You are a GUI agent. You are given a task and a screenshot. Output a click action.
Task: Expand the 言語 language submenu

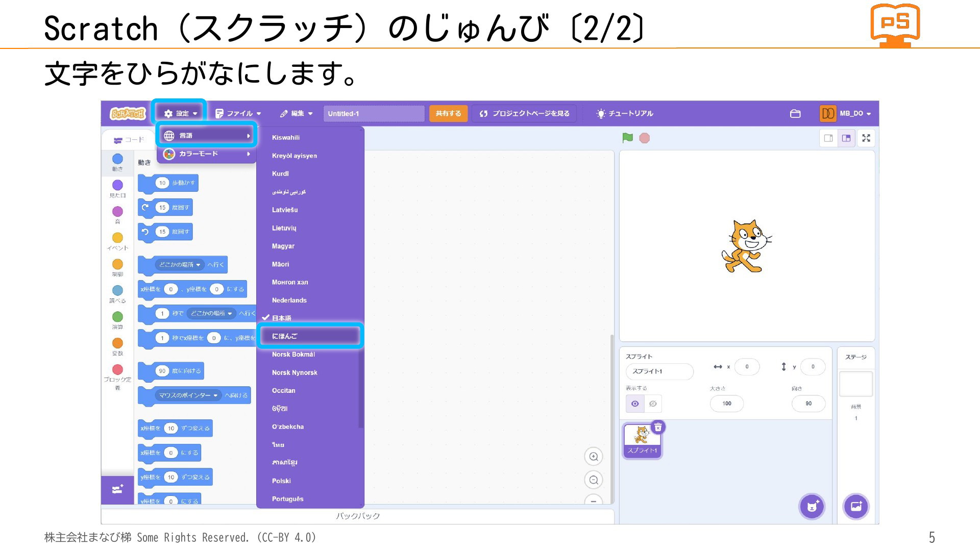pyautogui.click(x=207, y=135)
